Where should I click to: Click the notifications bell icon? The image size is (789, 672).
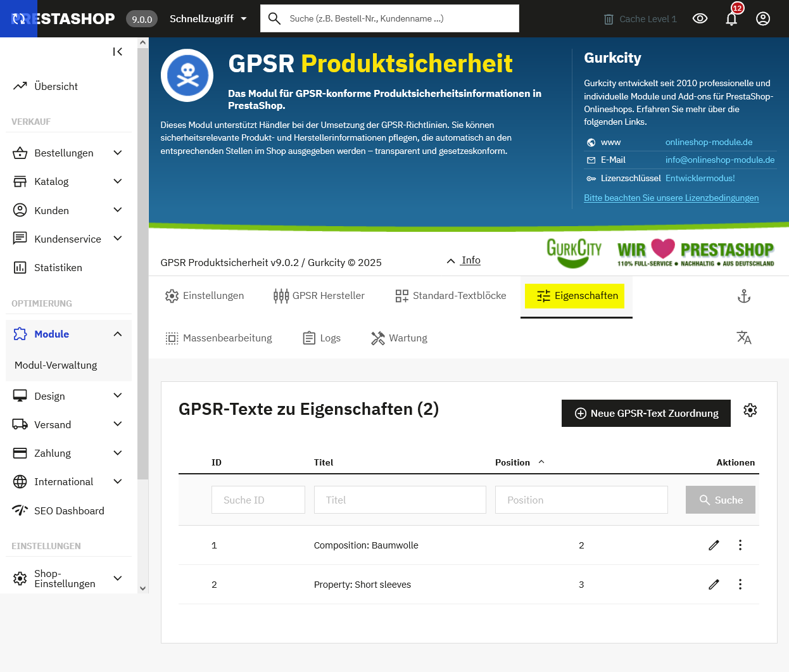click(x=731, y=19)
